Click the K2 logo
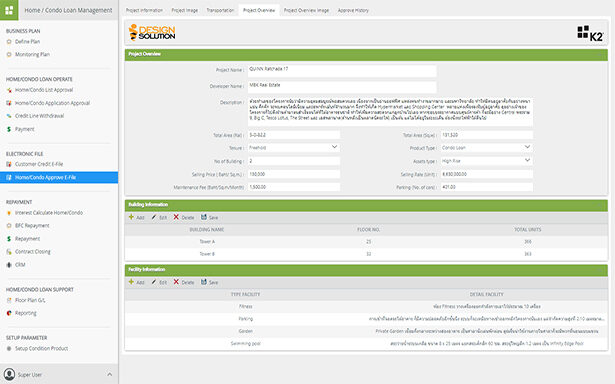The image size is (615, 384). tap(590, 33)
